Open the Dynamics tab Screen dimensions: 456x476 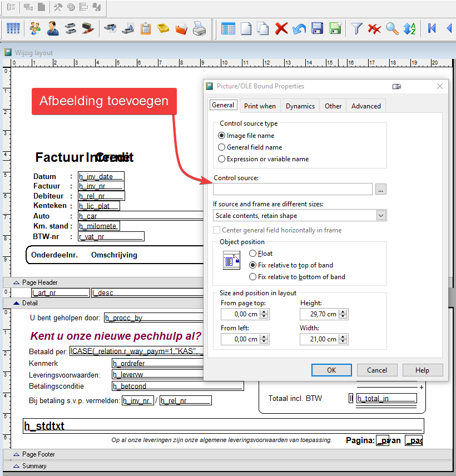300,106
